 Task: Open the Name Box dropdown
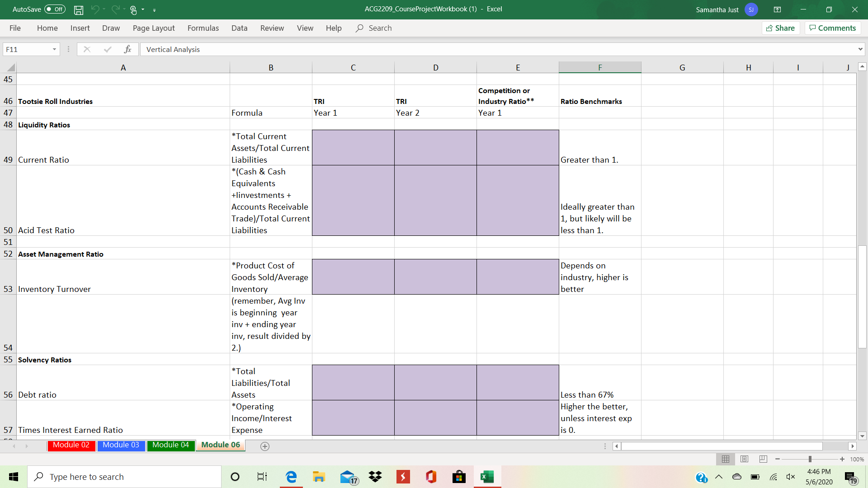(x=54, y=49)
